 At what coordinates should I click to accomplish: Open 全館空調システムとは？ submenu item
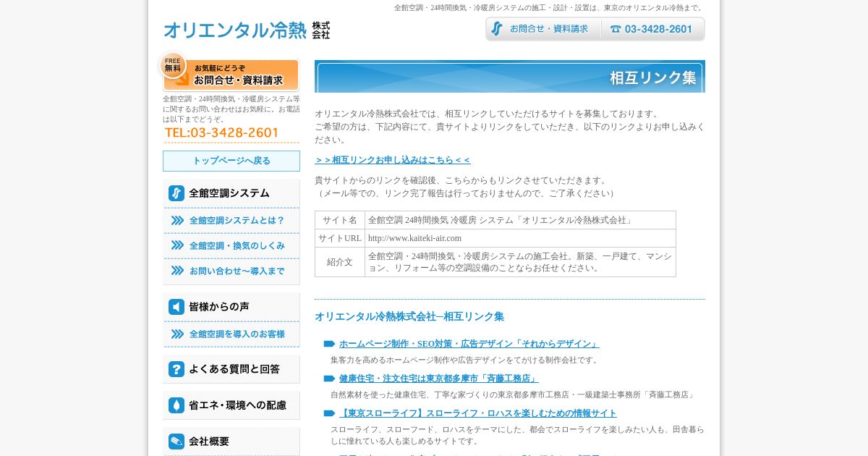tap(231, 221)
